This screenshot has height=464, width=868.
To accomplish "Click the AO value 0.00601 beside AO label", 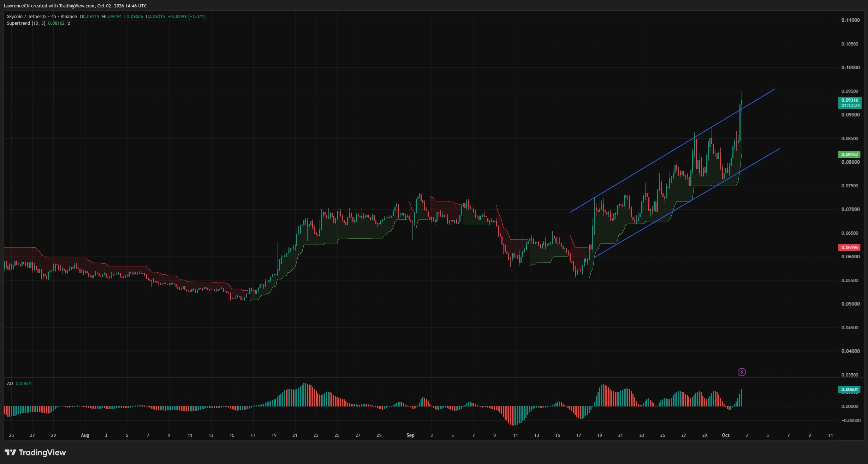I will click(x=24, y=383).
